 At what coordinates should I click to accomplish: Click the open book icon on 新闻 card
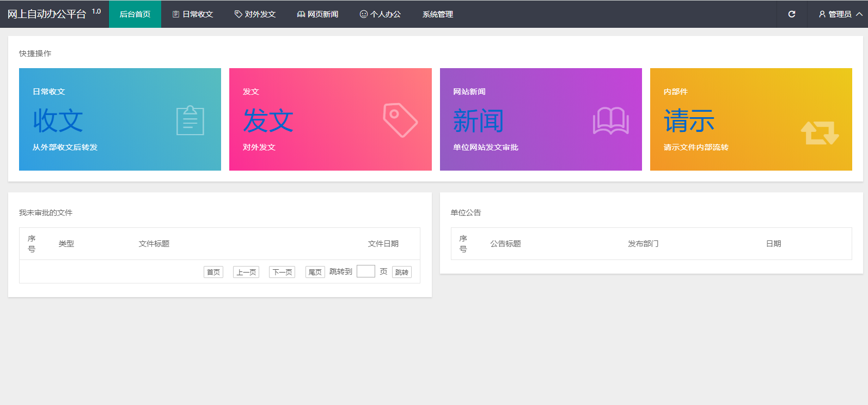[x=610, y=120]
